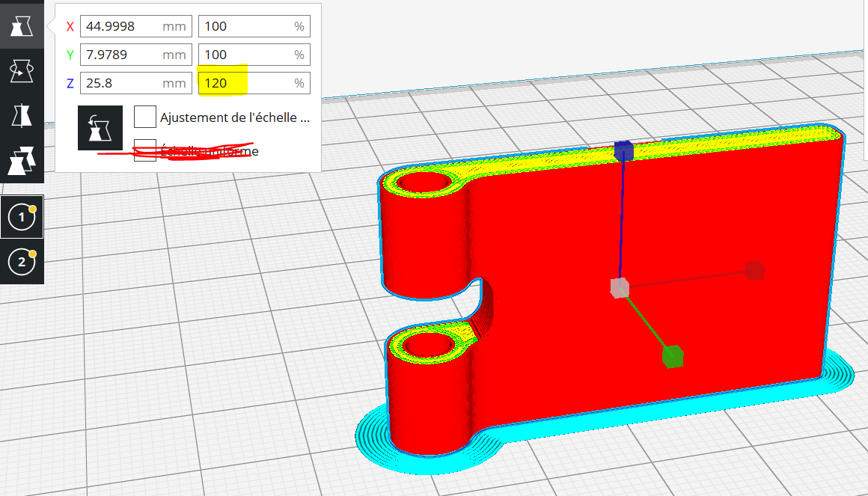This screenshot has height=496, width=868.
Task: Edit X scale percent field
Action: click(x=254, y=26)
